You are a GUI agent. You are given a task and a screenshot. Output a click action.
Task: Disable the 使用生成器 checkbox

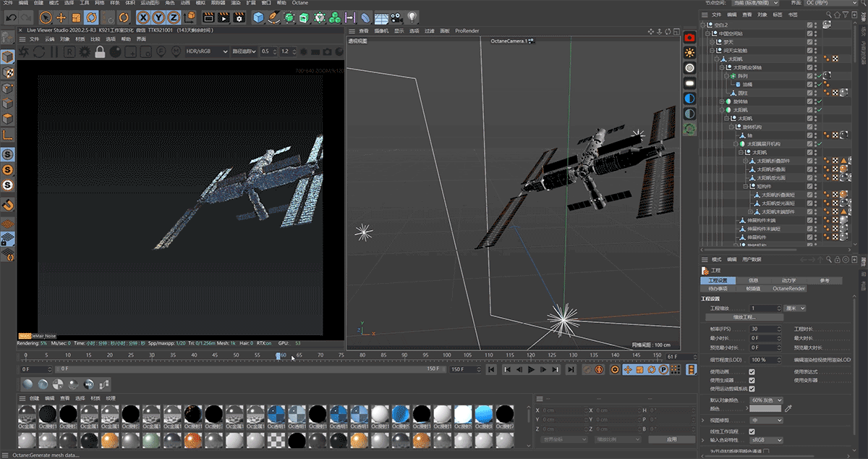752,380
